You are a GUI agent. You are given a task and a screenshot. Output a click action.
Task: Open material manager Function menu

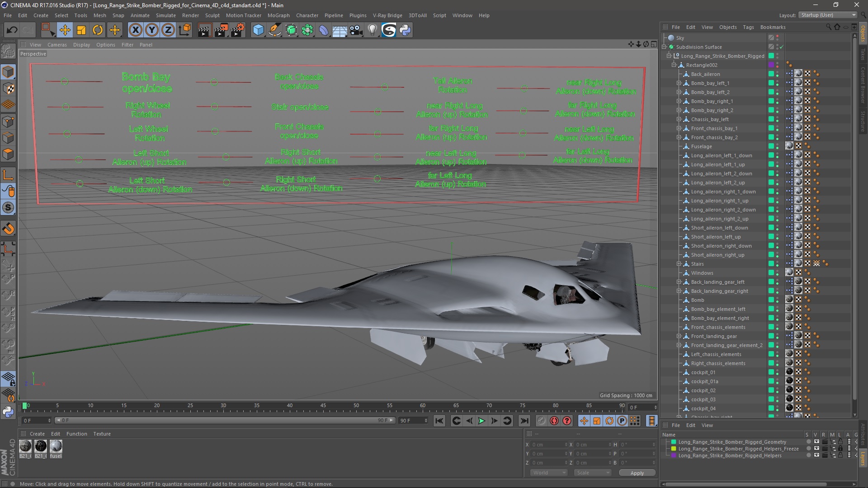click(x=76, y=434)
